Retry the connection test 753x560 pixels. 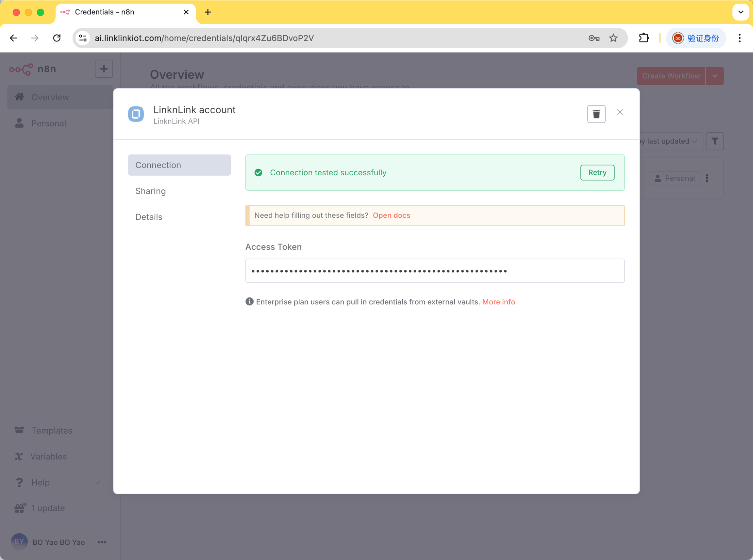coord(597,172)
